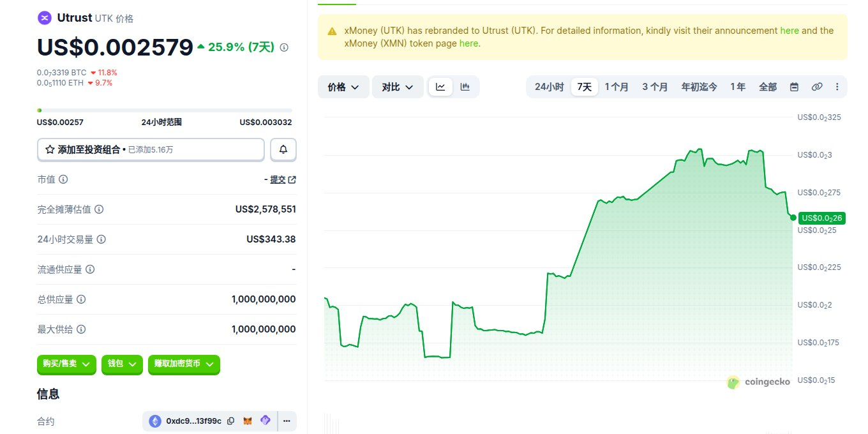Click the US$0.0₂15 axis label
The width and height of the screenshot is (868, 434).
pos(817,380)
